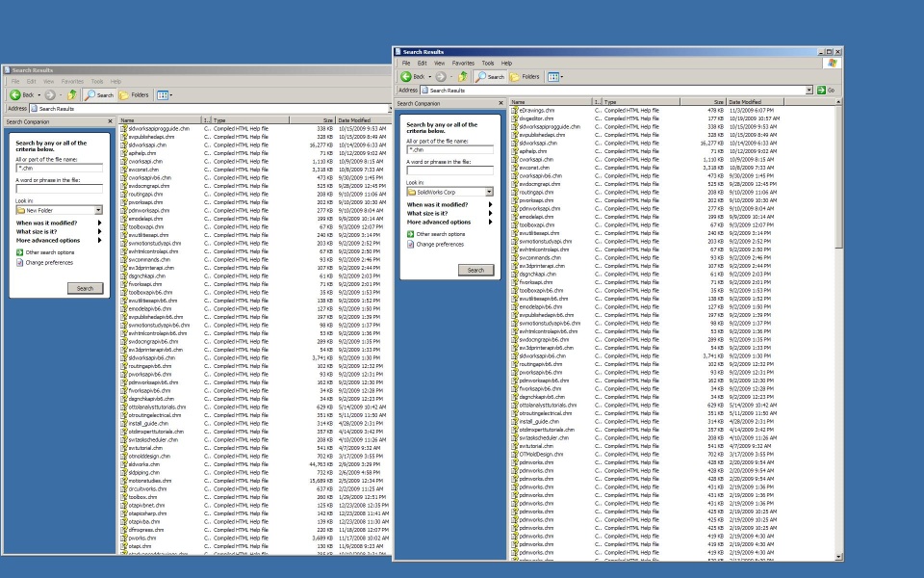Sort right window results by Size column
This screenshot has width=924, height=578.
(x=703, y=102)
